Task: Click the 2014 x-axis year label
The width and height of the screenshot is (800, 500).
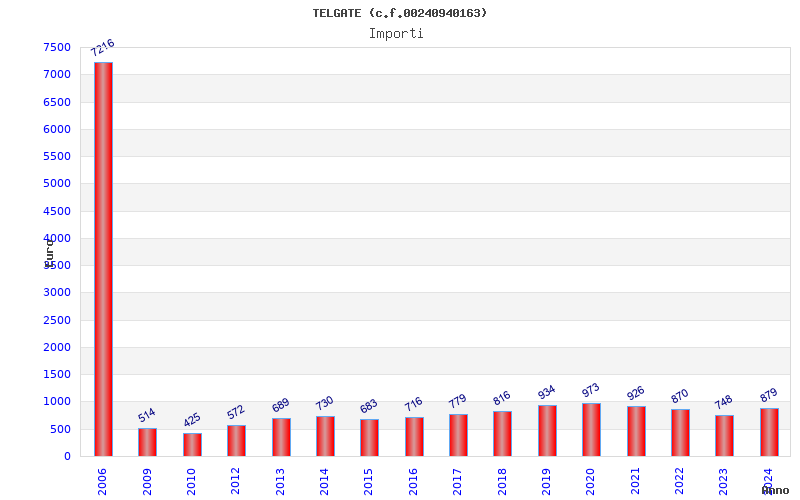Action: pyautogui.click(x=324, y=482)
